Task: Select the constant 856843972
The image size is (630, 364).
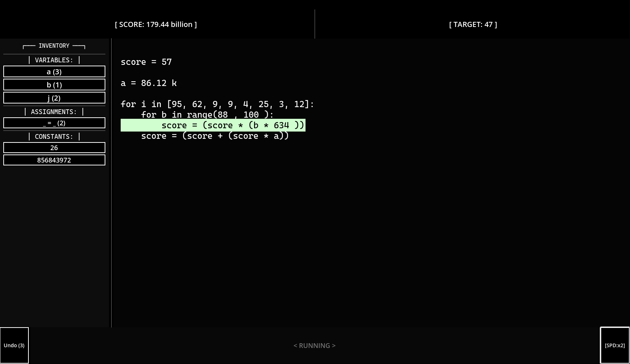Action: tap(54, 160)
